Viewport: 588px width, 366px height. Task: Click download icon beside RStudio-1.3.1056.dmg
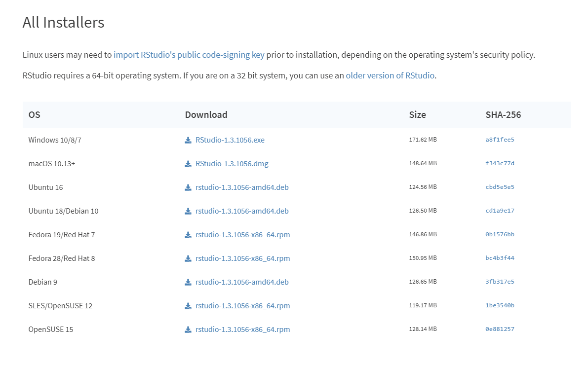[x=188, y=164]
